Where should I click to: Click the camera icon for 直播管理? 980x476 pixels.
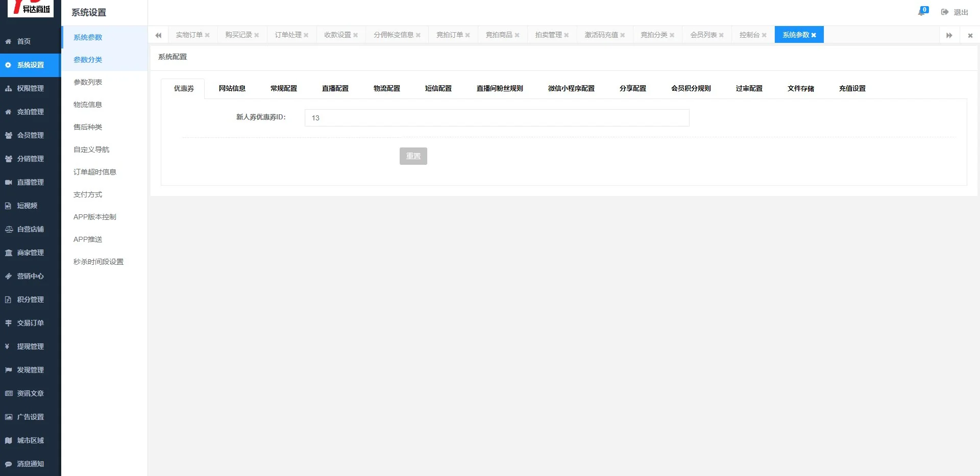tap(8, 182)
